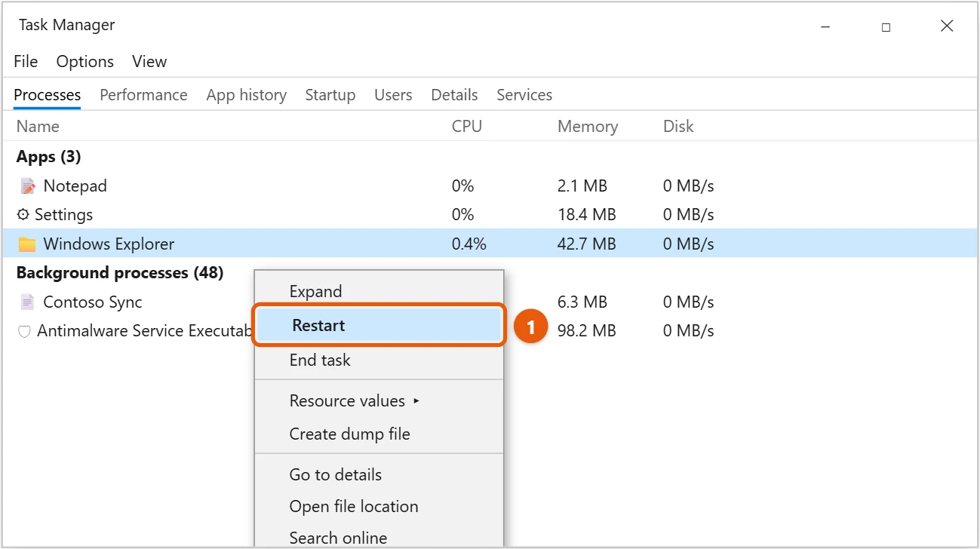Select the Notepad process row
The height and width of the screenshot is (549, 980).
coord(490,186)
